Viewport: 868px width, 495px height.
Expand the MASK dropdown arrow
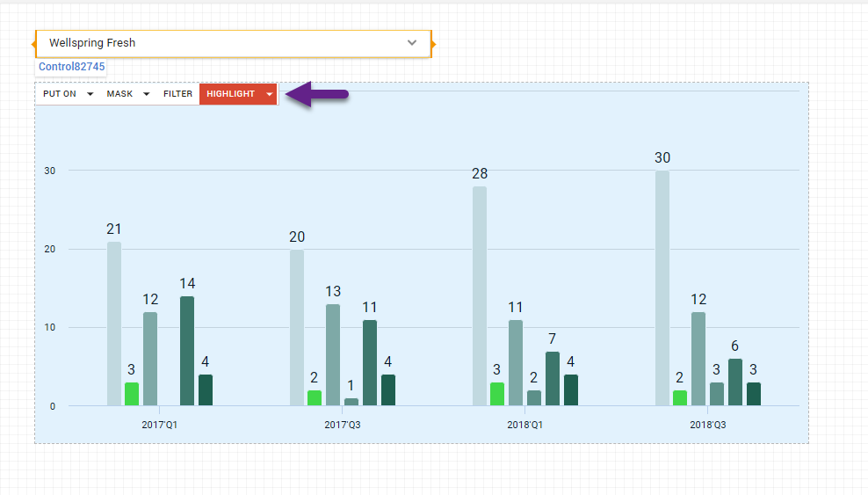(x=146, y=94)
